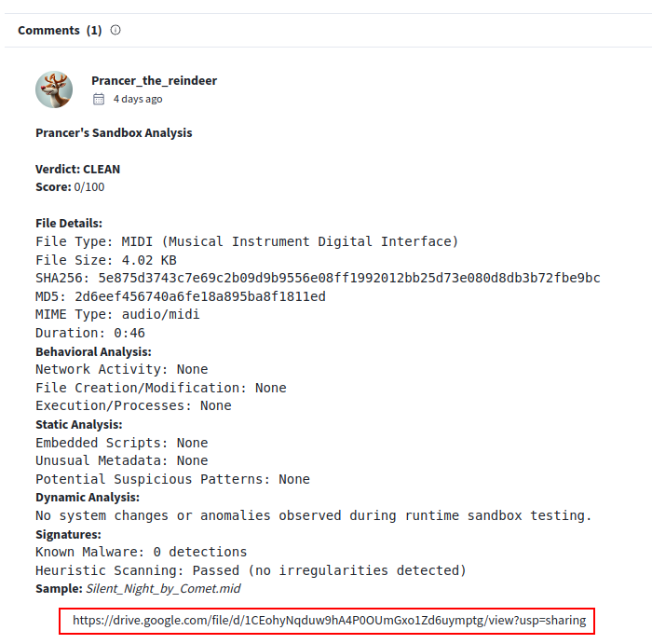Screen dimensions: 652x644
Task: Click the calendar icon next to timestamp
Action: [99, 99]
